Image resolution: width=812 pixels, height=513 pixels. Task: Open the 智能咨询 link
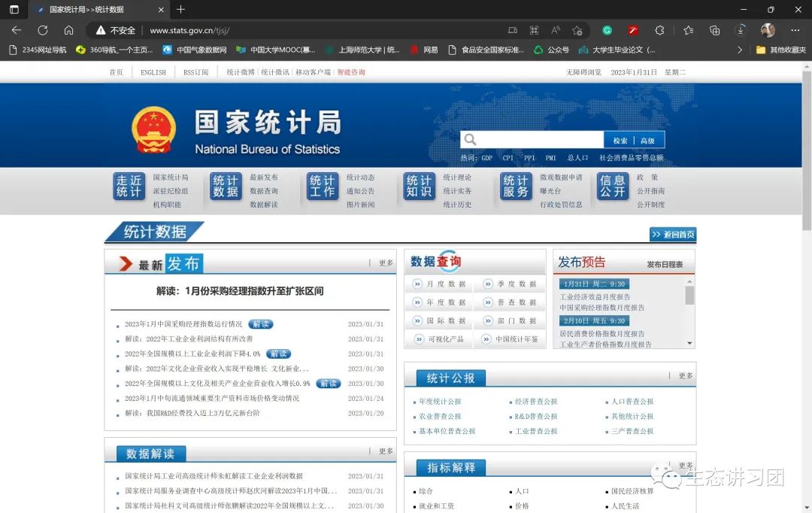[351, 72]
